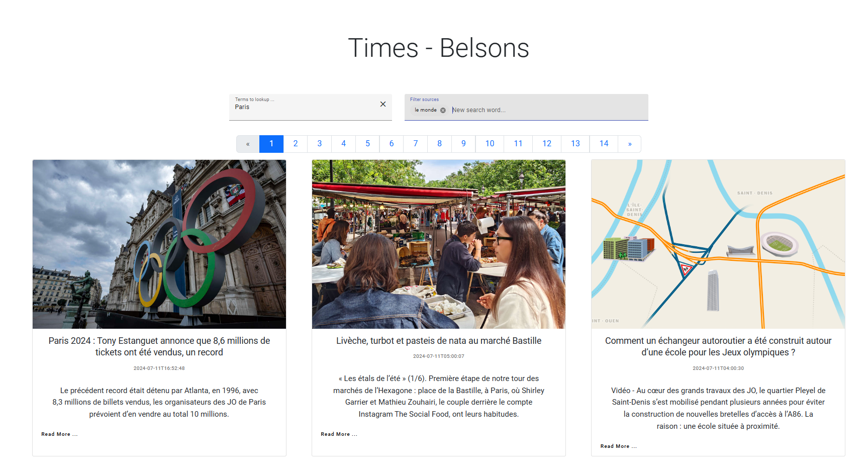Read more on the marché Bastille article

pos(339,434)
